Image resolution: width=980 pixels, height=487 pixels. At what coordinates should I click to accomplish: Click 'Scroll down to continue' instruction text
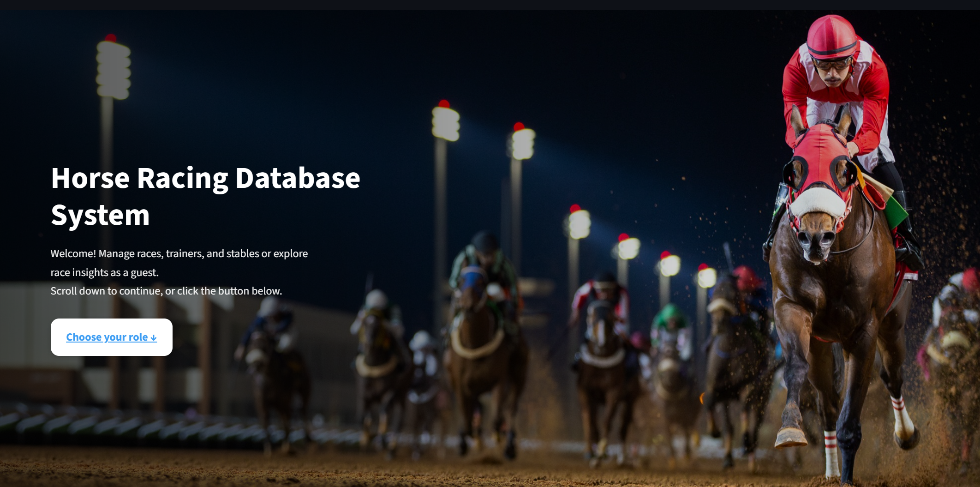(166, 291)
